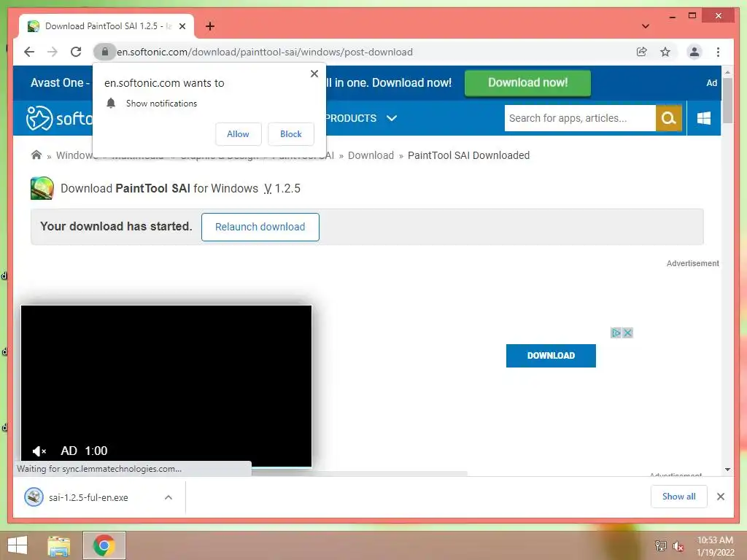
Task: Click the Ad label on banner
Action: [712, 83]
